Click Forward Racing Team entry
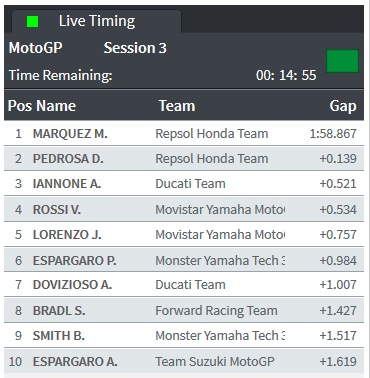 coord(216,311)
